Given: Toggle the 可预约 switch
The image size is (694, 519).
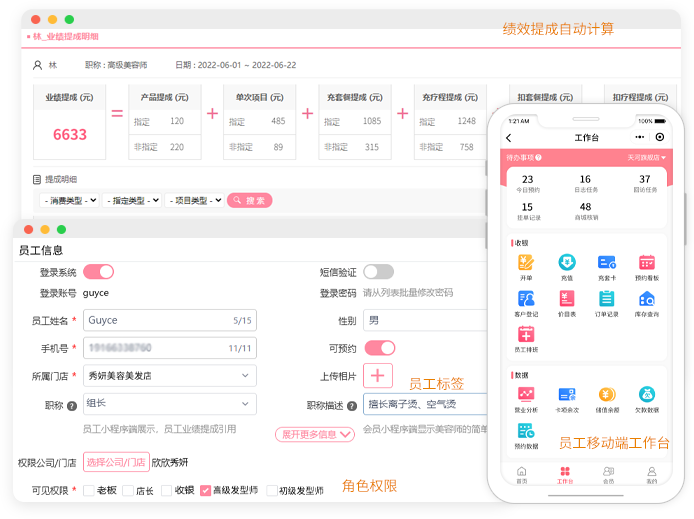Looking at the screenshot, I should point(380,348).
